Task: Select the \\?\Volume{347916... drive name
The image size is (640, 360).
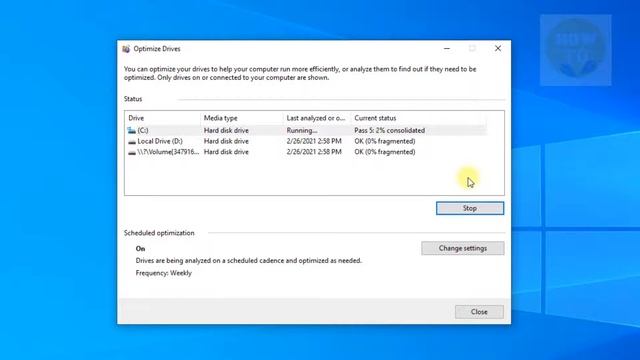Action: coord(168,152)
